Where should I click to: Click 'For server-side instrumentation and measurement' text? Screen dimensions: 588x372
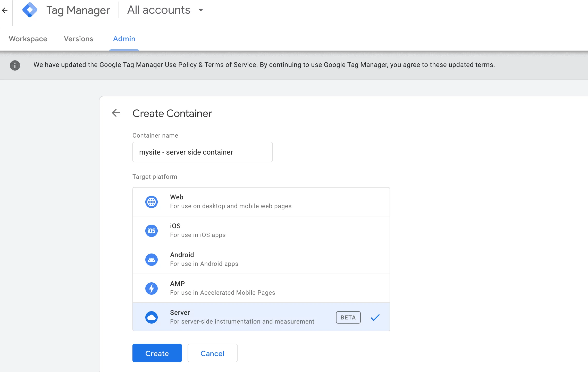[242, 322]
